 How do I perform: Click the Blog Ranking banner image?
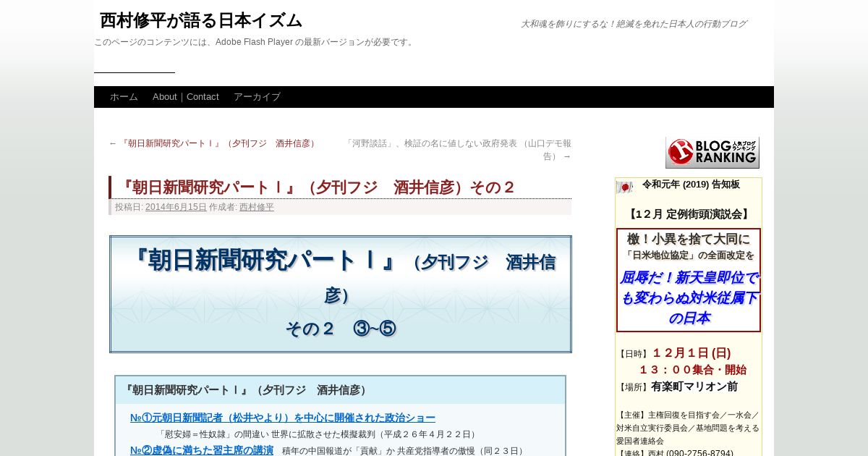(x=712, y=153)
